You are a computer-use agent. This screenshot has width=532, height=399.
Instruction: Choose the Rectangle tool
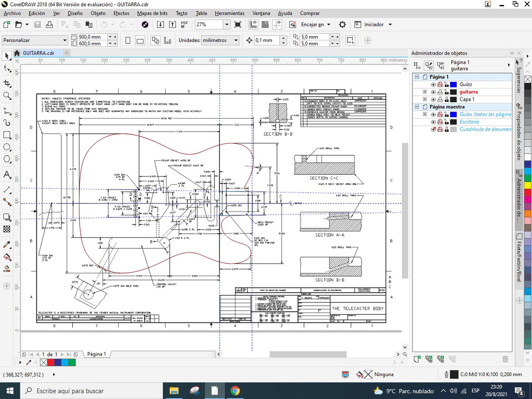tap(7, 135)
